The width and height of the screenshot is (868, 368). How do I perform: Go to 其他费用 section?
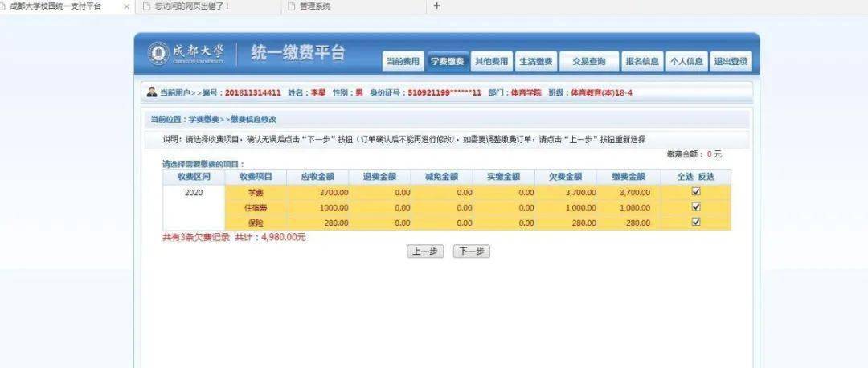click(x=491, y=61)
